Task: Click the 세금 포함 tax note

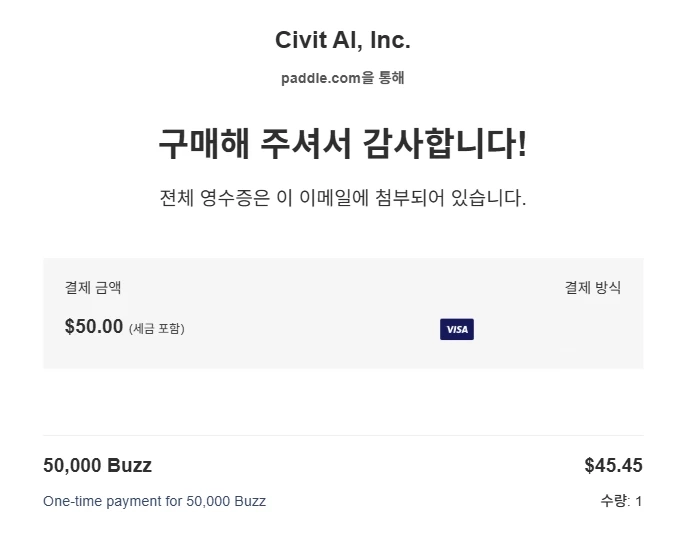Action: 156,328
